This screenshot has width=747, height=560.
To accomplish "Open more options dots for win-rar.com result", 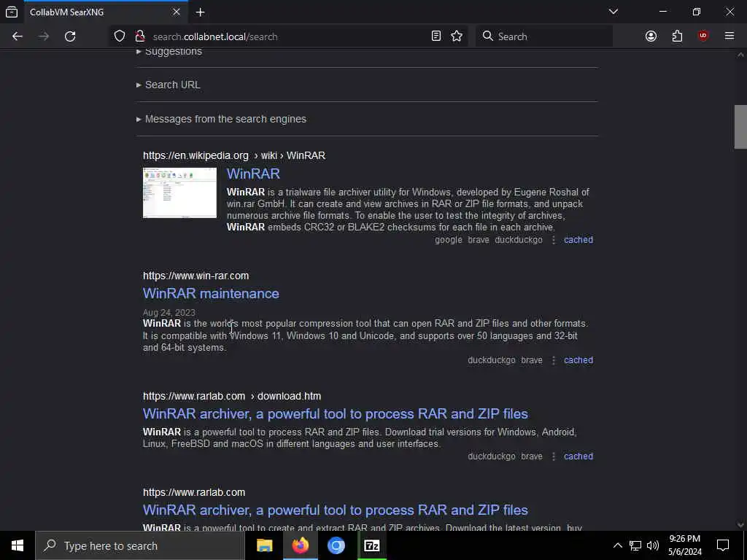I will [553, 360].
